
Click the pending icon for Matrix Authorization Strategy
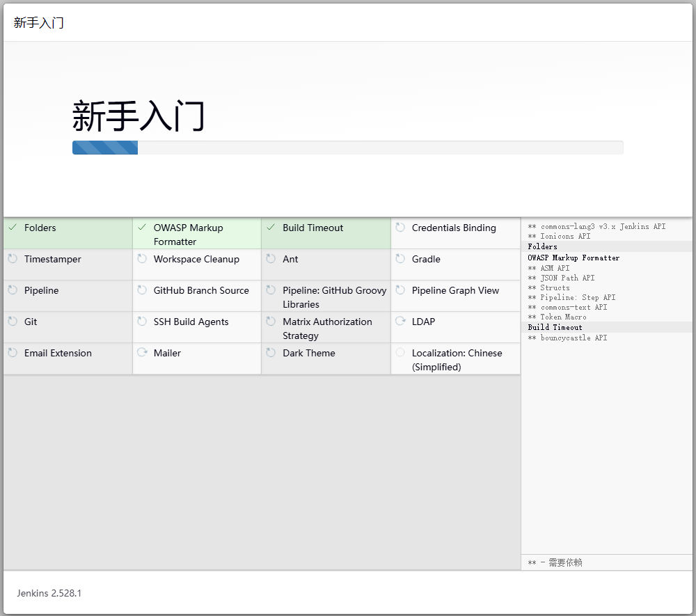[271, 321]
